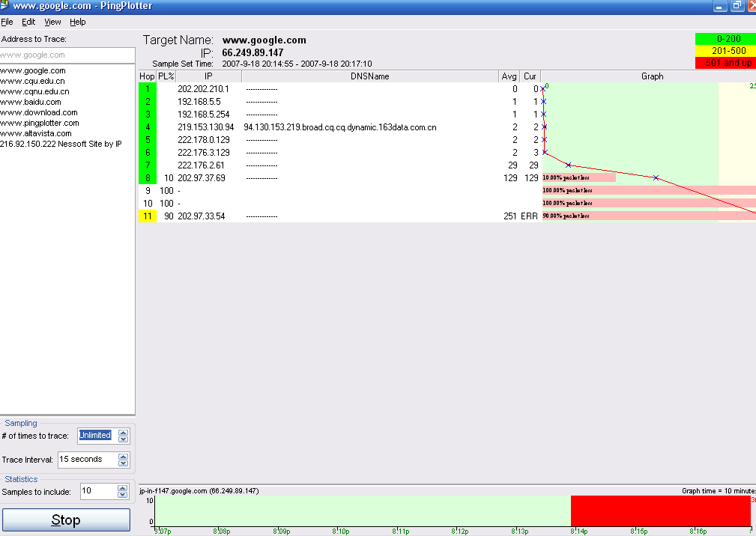Image resolution: width=756 pixels, height=536 pixels.
Task: Increase the number of times to trace
Action: point(121,432)
